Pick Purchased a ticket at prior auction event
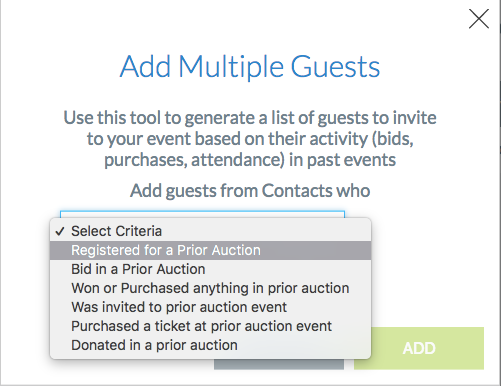This screenshot has height=386, width=501. [210, 326]
